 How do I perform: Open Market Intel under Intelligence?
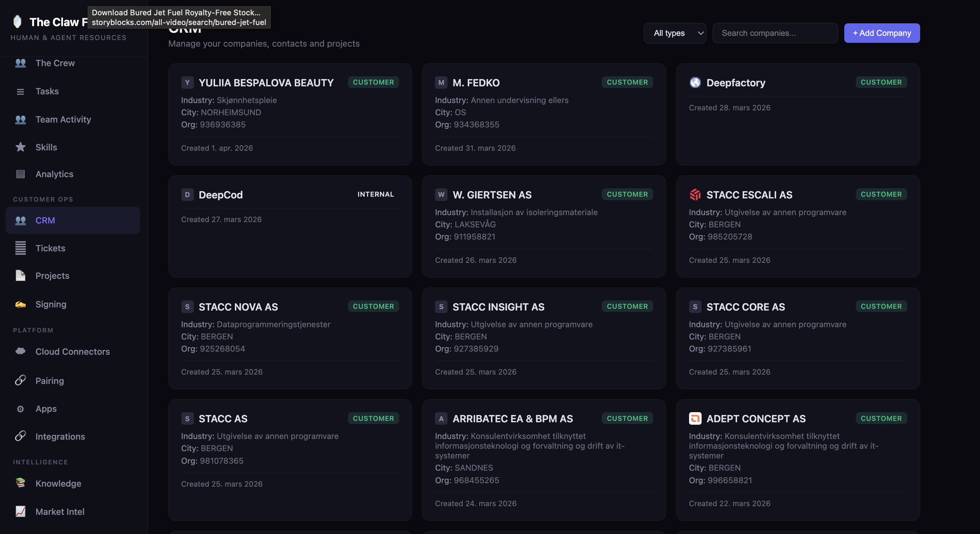60,511
